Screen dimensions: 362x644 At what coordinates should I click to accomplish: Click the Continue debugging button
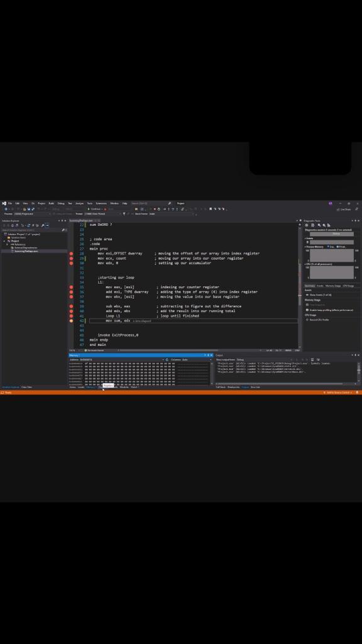click(94, 209)
